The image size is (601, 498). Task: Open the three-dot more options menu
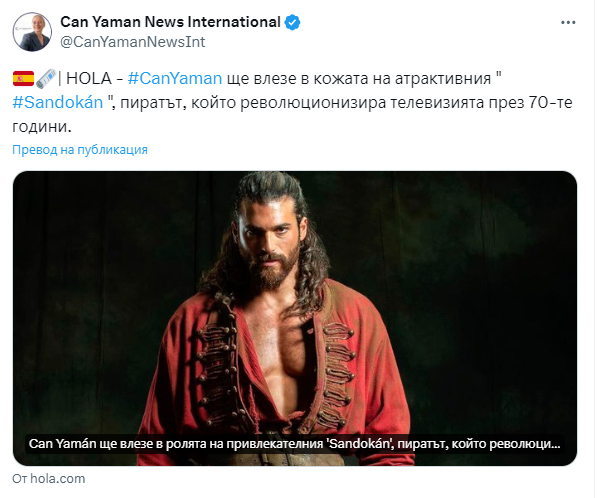(568, 23)
